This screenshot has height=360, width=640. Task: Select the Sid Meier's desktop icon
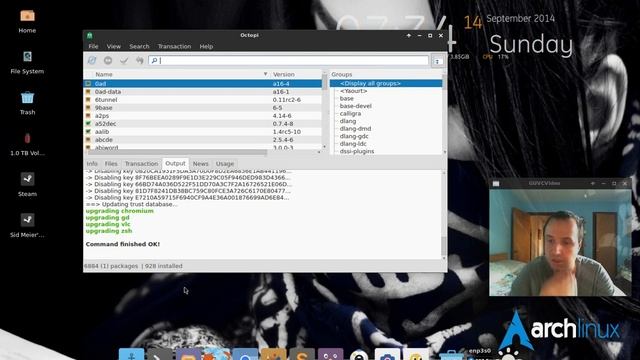coord(27,225)
